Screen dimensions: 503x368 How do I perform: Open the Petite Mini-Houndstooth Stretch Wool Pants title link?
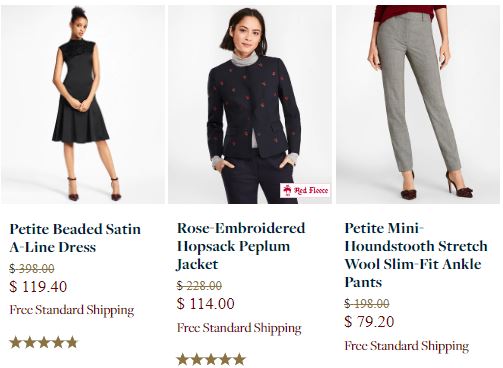[x=416, y=255]
